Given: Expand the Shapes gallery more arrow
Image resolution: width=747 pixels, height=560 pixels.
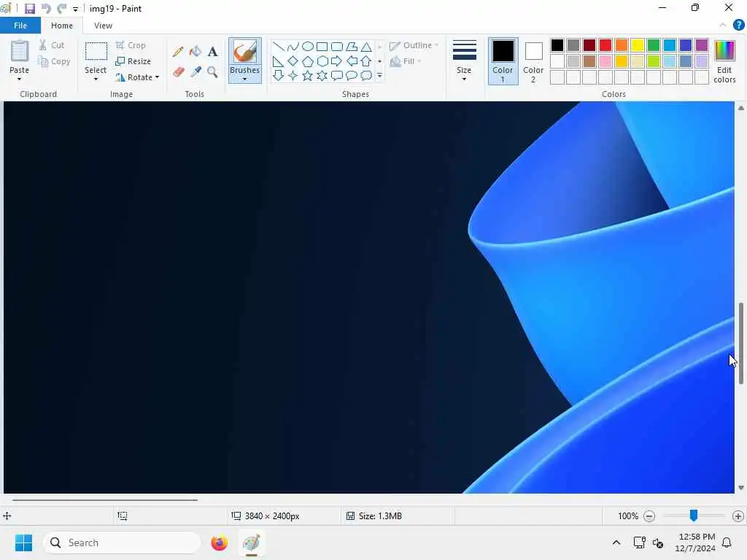Looking at the screenshot, I should (x=379, y=75).
